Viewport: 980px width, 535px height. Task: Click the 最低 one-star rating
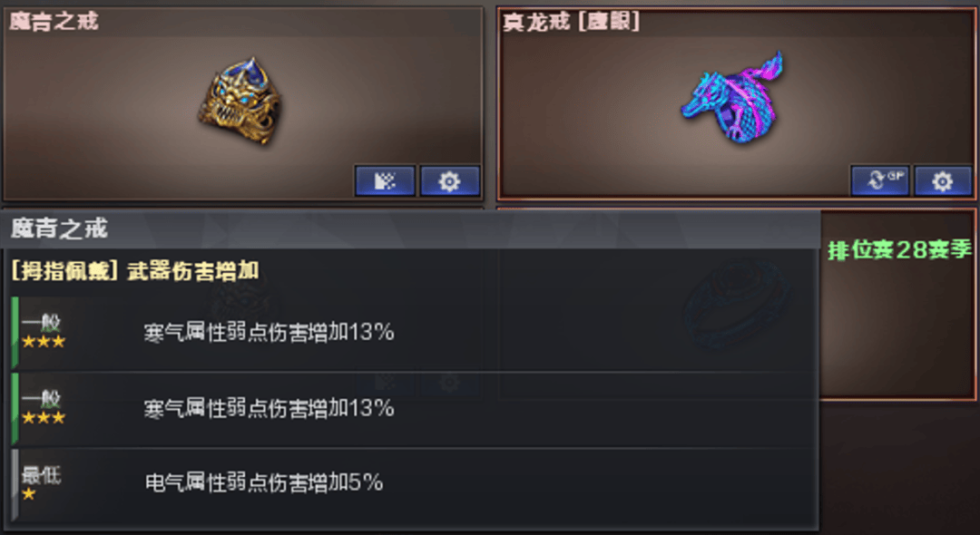41,484
